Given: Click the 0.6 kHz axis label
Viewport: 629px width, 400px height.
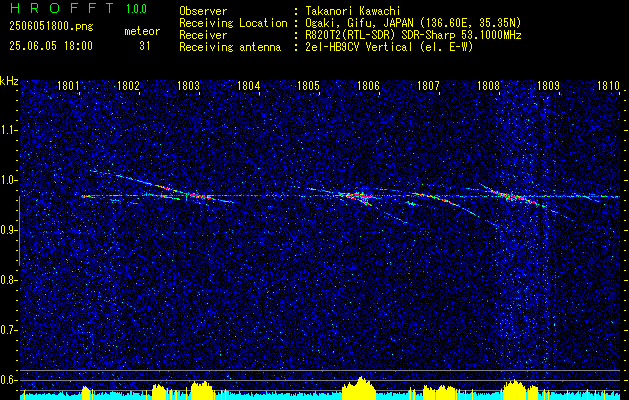Looking at the screenshot, I should tap(8, 380).
